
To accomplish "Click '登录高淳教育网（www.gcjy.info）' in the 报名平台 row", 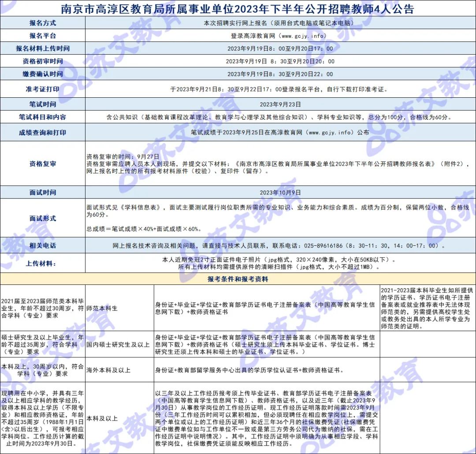I will pos(280,36).
